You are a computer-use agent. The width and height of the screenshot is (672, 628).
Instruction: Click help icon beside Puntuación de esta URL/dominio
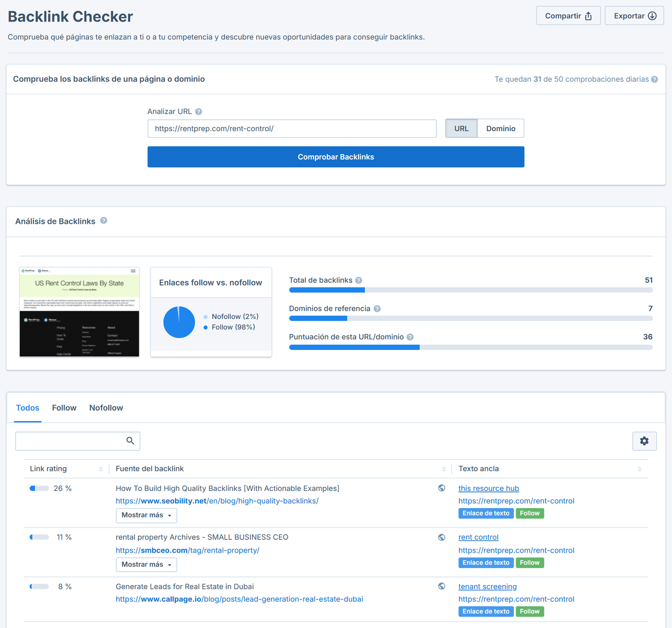coord(410,337)
